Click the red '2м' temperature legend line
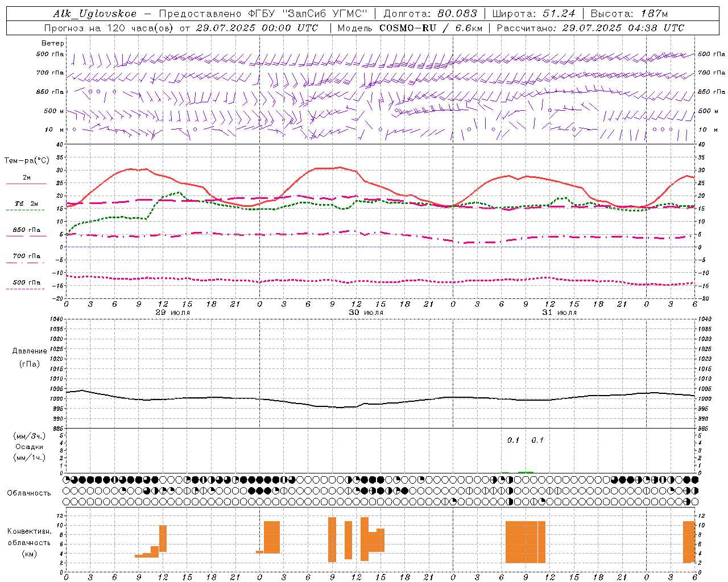 (x=27, y=184)
